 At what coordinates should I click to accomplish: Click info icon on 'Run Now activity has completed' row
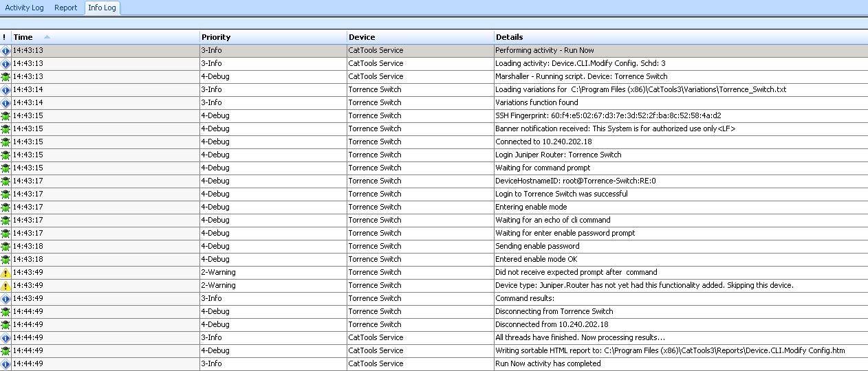coord(6,364)
